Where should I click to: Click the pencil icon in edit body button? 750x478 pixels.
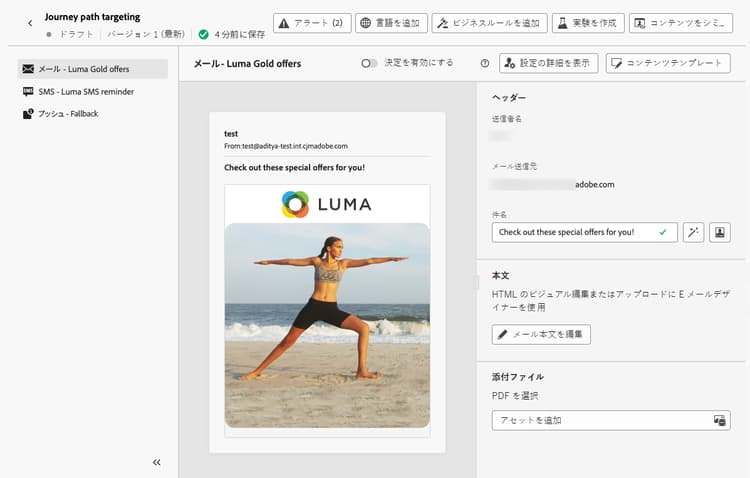pos(502,334)
